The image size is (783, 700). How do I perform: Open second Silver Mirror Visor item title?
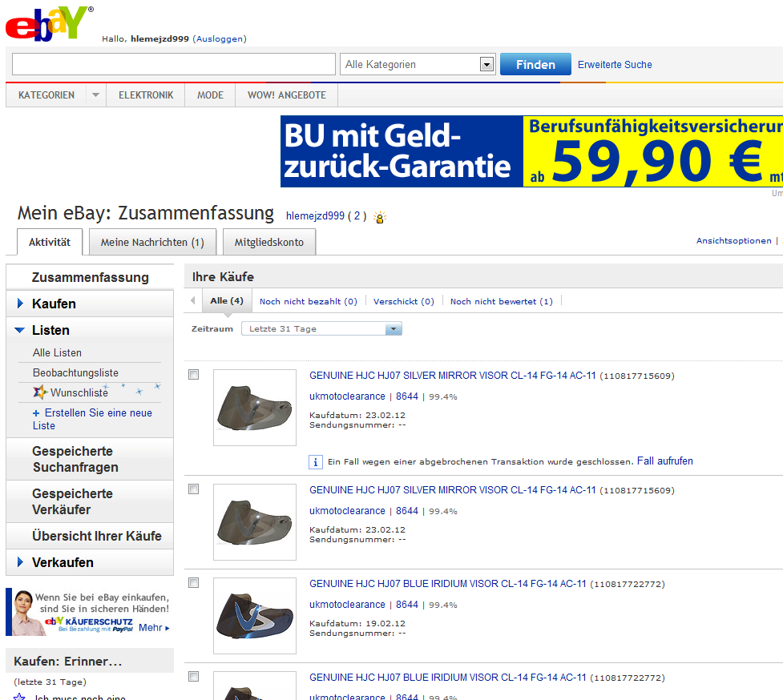tap(453, 490)
